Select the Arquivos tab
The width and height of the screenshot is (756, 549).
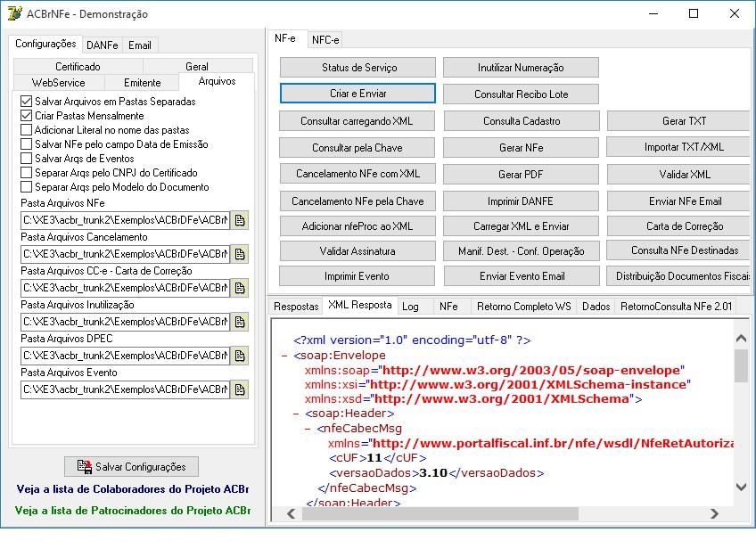[x=217, y=81]
